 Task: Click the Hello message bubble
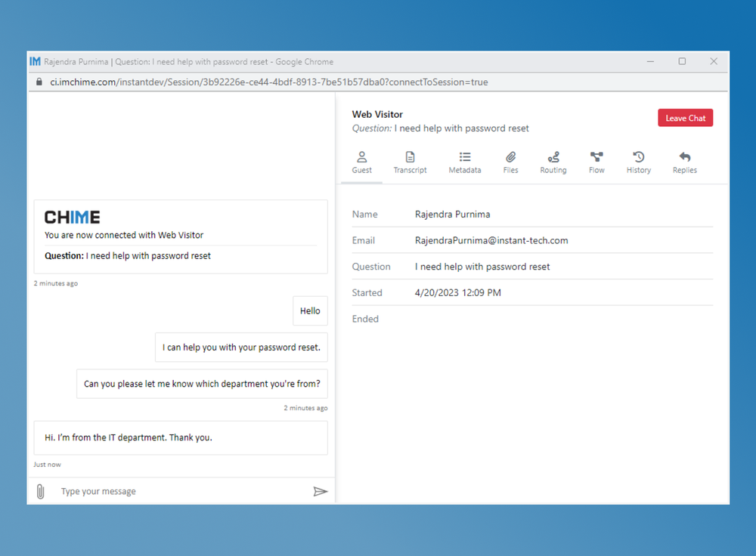(309, 310)
